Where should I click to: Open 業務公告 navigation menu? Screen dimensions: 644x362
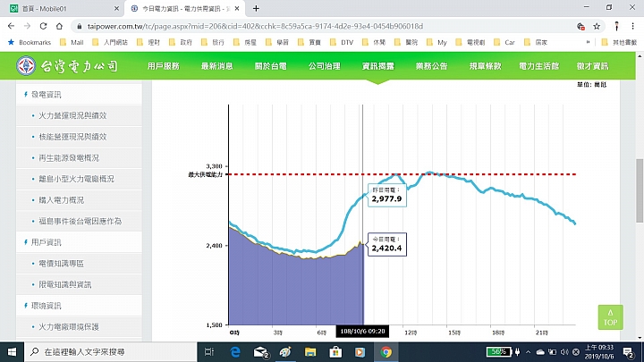pyautogui.click(x=432, y=66)
